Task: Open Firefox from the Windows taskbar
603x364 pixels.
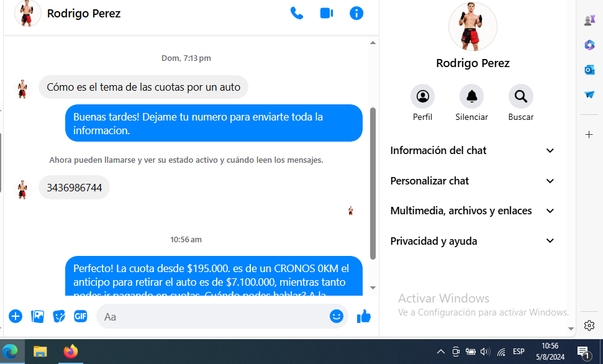Action: 71,352
